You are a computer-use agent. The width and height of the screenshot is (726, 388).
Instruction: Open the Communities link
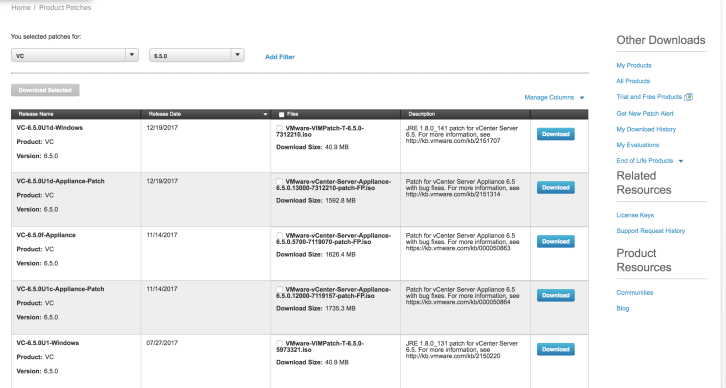[635, 293]
